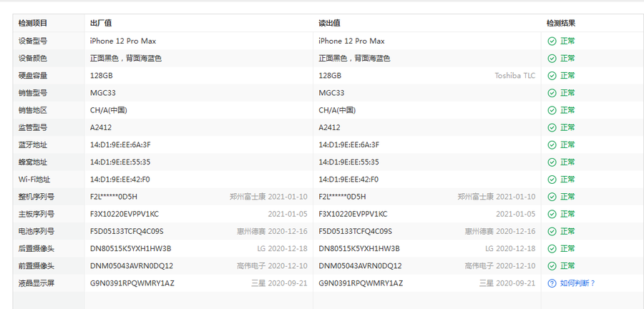This screenshot has width=644, height=309.
Task: Select the 蓝牙地址 row label
Action: 33,145
